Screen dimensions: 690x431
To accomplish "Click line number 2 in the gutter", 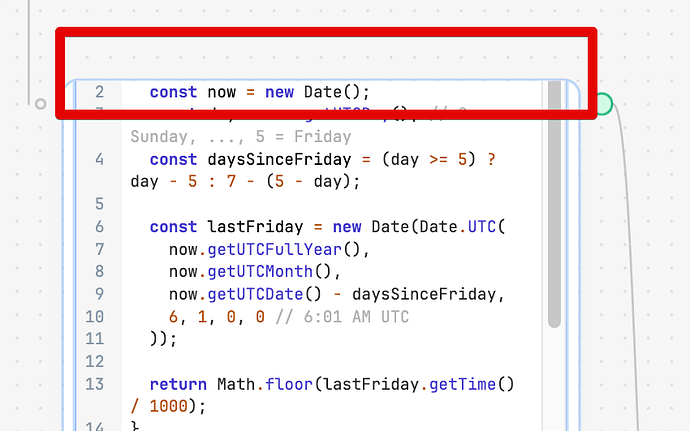I will (x=99, y=92).
